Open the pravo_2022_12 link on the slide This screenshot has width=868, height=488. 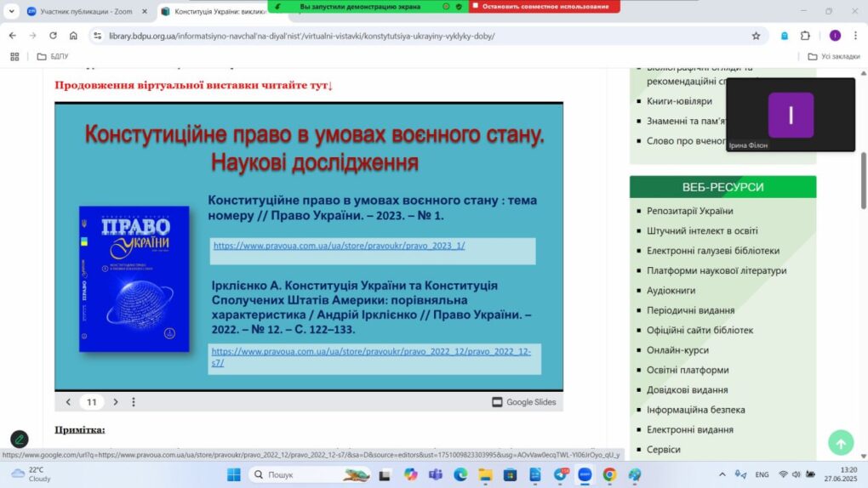tap(371, 357)
